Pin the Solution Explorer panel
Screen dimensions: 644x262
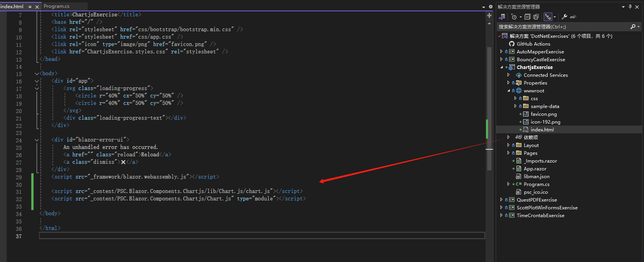click(x=630, y=7)
